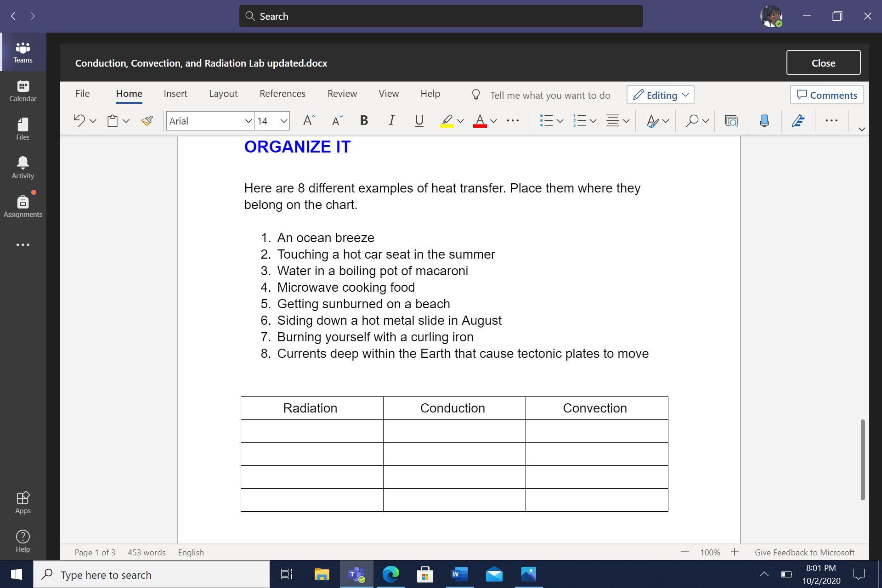Toggle Underline formatting

[x=419, y=121]
